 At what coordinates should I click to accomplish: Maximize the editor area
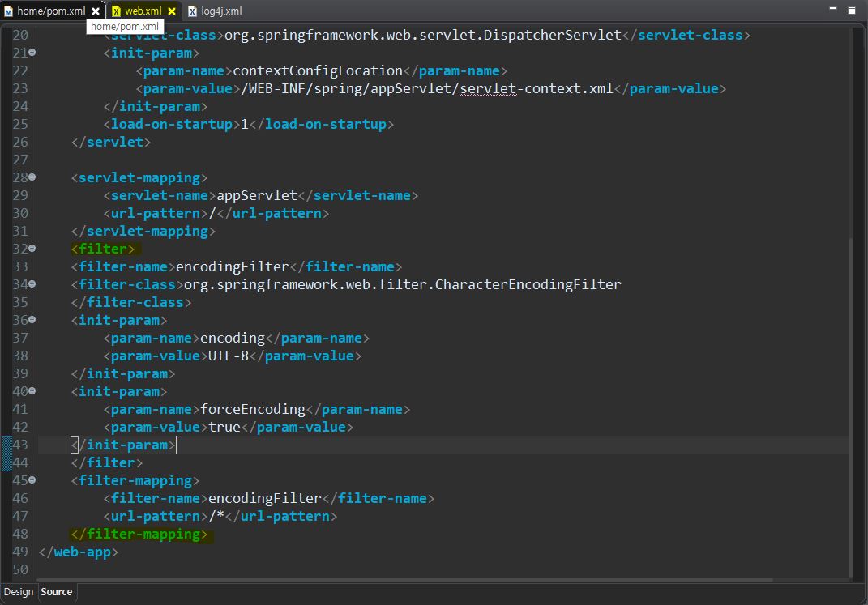(852, 10)
